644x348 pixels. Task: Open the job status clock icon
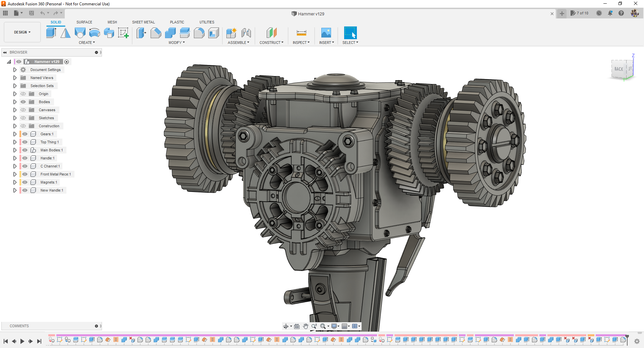coord(599,13)
